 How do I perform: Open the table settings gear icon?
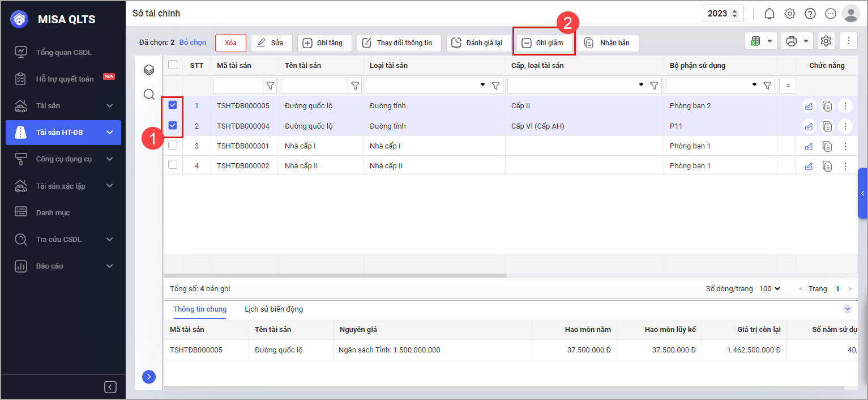click(826, 41)
